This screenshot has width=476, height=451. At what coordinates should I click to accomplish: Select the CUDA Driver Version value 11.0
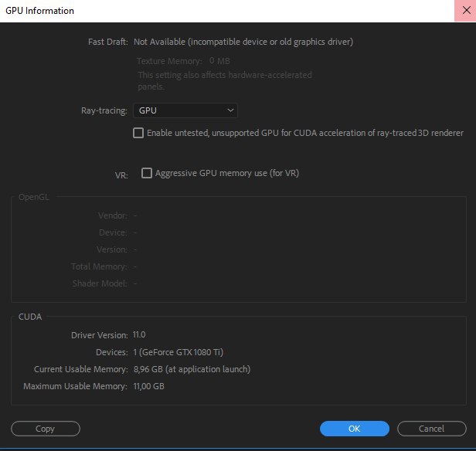[139, 334]
